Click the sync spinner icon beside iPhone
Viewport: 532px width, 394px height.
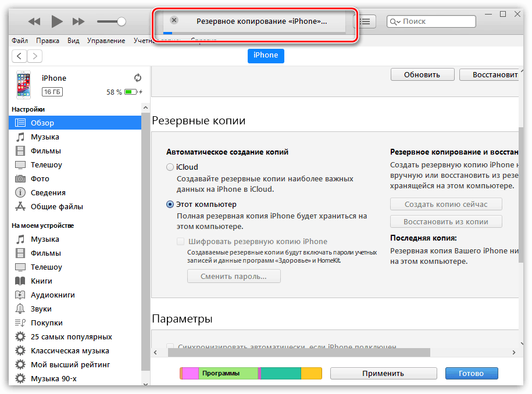(x=137, y=78)
